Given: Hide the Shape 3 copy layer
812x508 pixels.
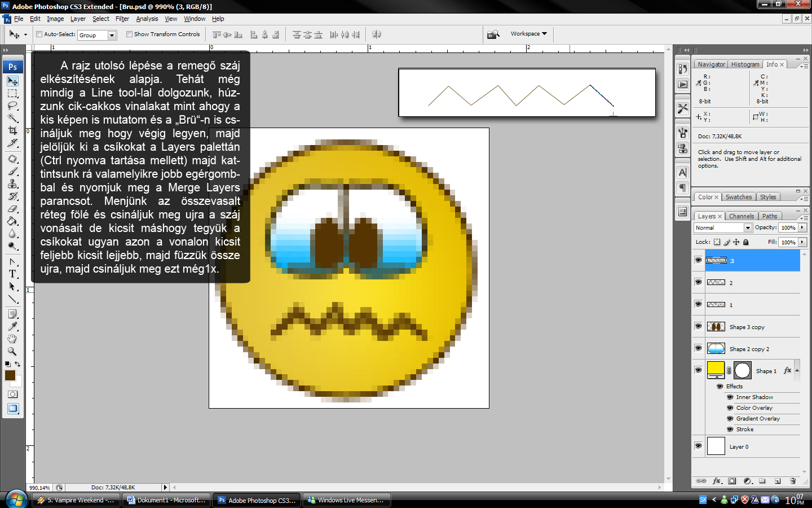Looking at the screenshot, I should pos(698,326).
